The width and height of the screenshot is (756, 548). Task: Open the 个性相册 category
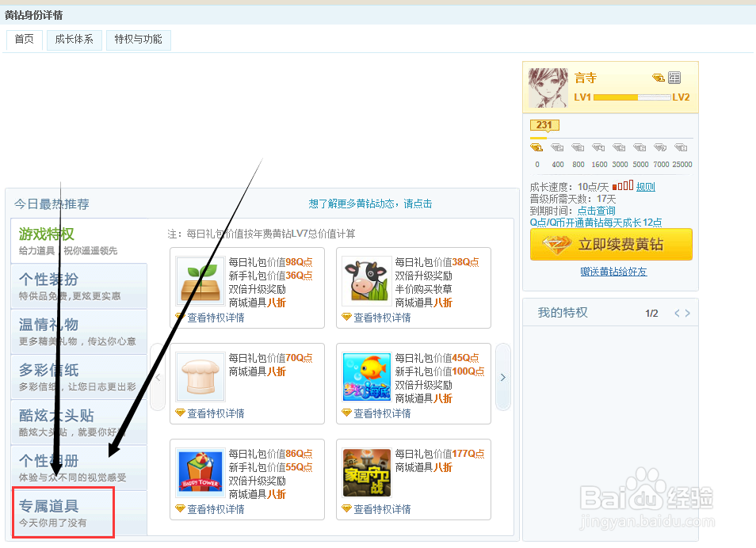pyautogui.click(x=79, y=467)
